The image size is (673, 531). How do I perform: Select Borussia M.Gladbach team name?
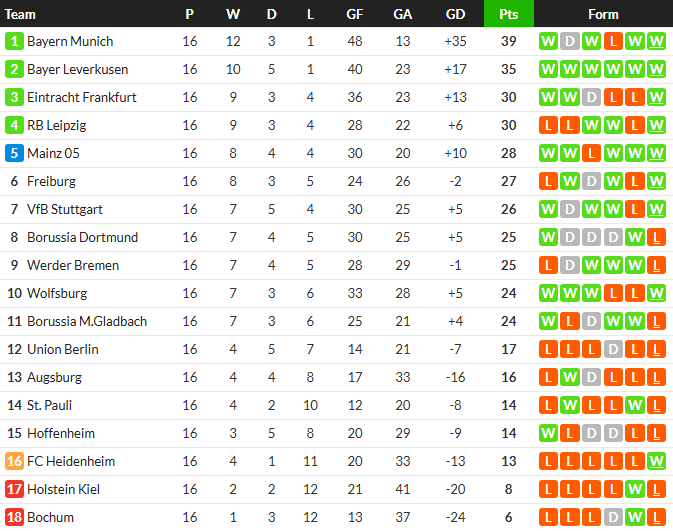pos(87,321)
